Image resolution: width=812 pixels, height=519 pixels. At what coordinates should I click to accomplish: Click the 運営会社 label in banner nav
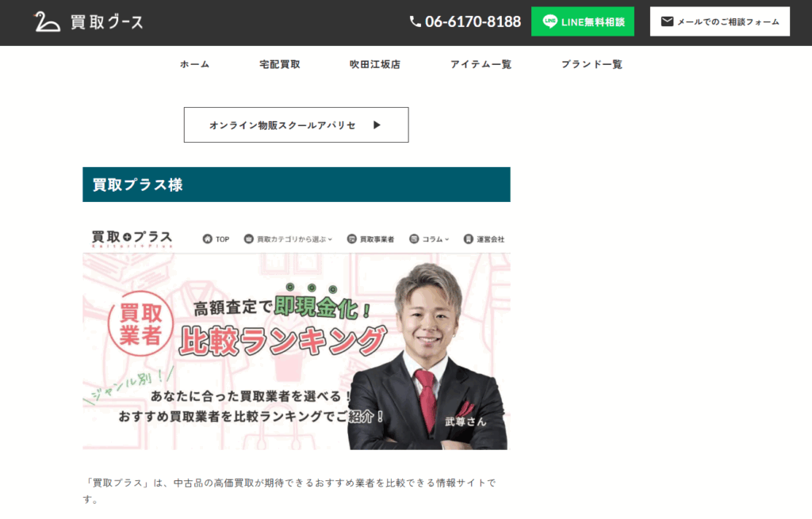coord(490,239)
